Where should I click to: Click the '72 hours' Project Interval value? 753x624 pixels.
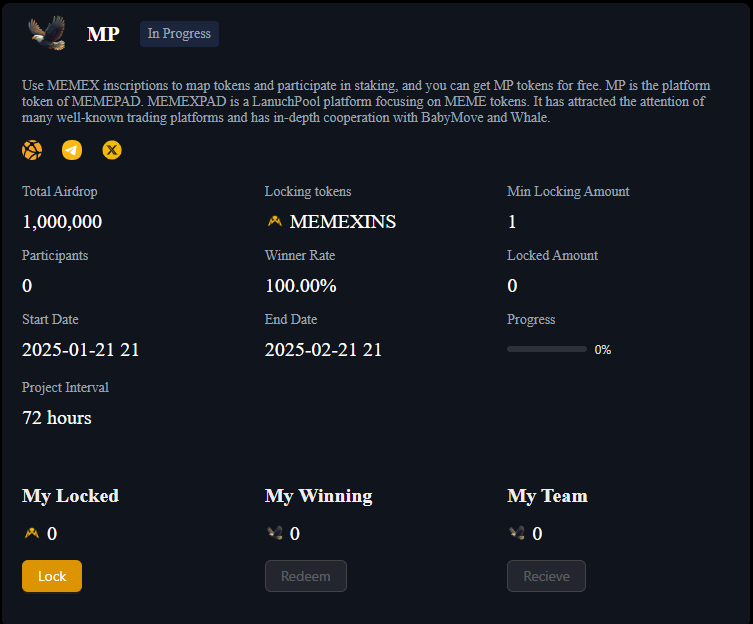(x=57, y=418)
